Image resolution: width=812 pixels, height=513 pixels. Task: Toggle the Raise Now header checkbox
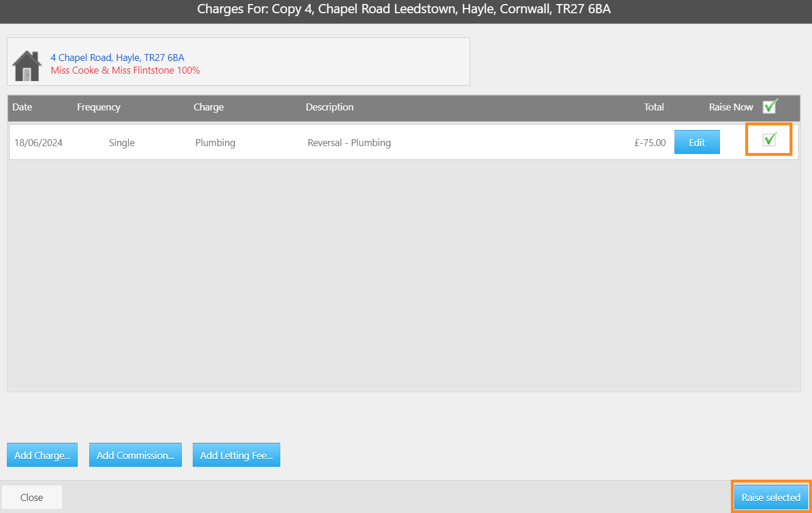tap(770, 106)
